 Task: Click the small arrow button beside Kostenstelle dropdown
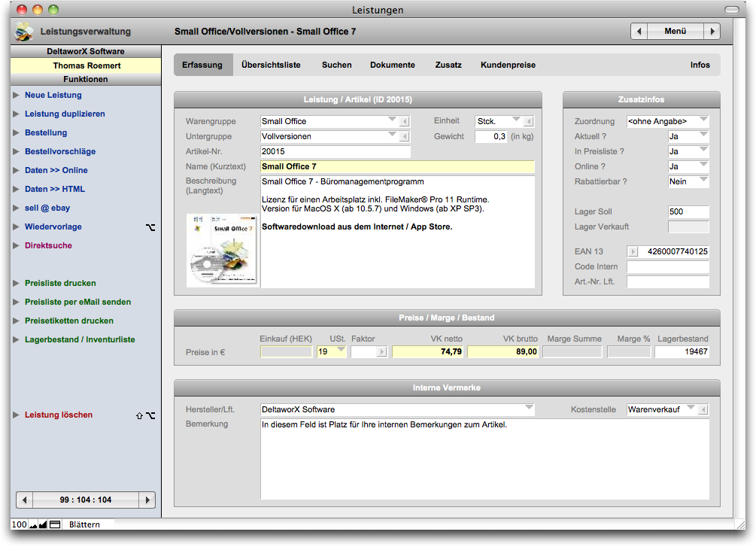point(703,409)
